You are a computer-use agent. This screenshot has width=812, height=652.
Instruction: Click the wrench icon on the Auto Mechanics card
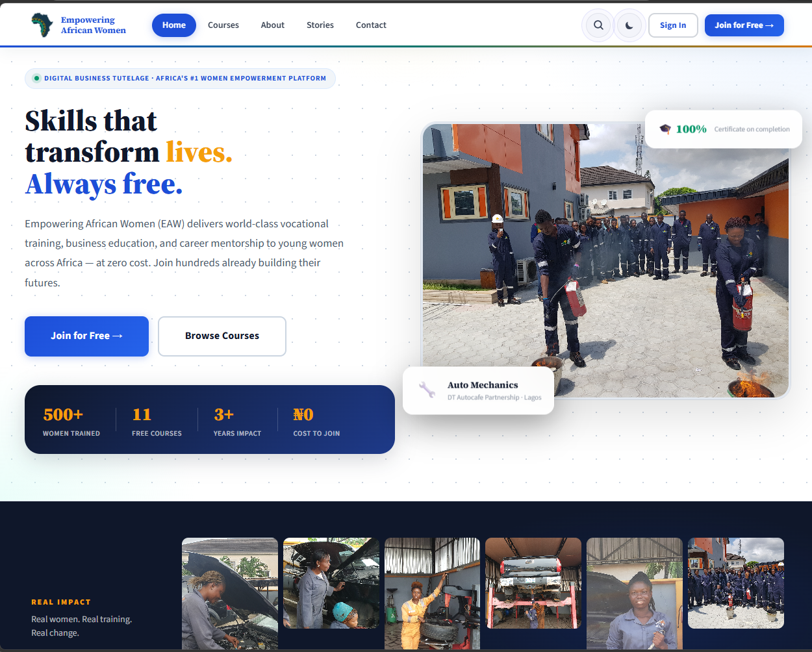click(427, 390)
